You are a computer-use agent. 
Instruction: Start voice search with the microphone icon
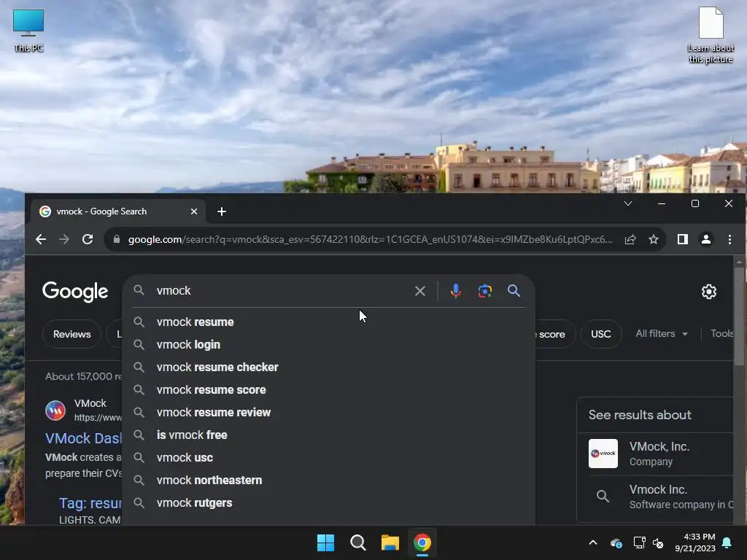455,290
